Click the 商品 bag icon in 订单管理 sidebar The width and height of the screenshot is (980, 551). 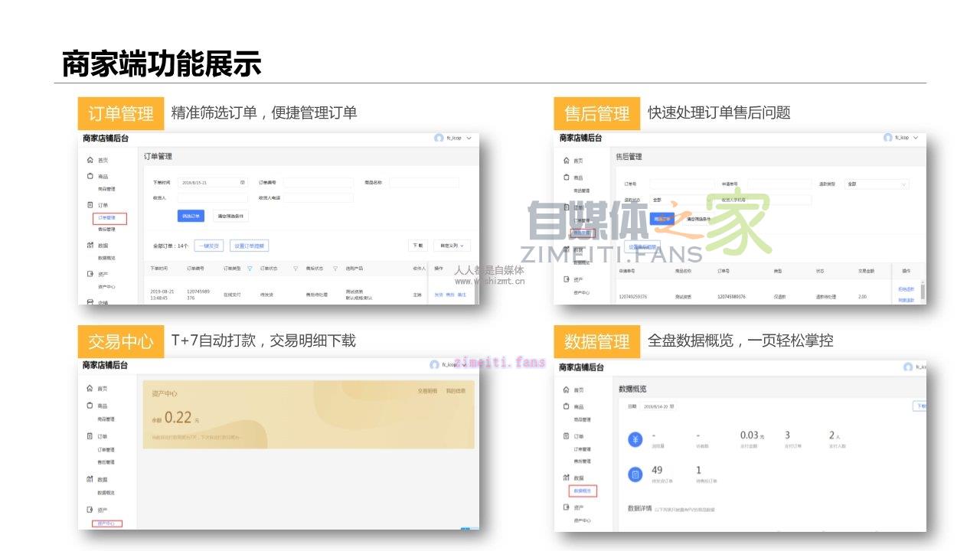(x=90, y=176)
